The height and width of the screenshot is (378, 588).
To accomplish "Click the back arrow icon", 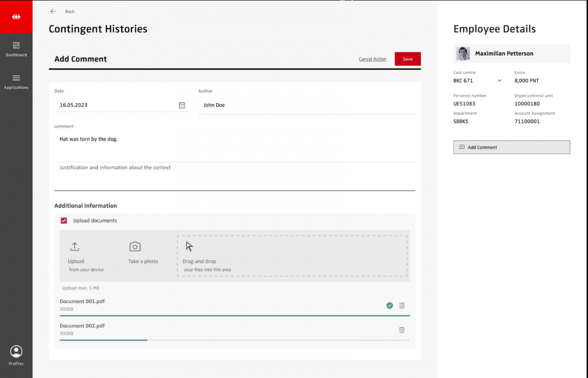I will [53, 12].
